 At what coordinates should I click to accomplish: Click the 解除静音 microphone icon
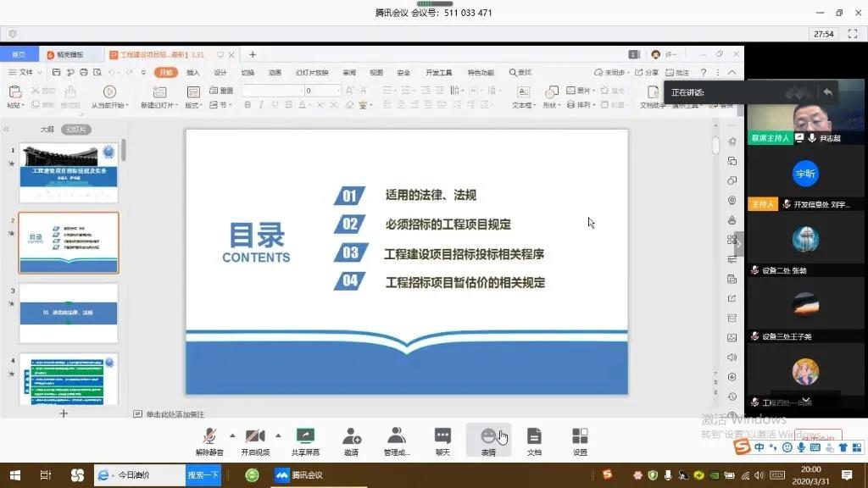click(209, 436)
